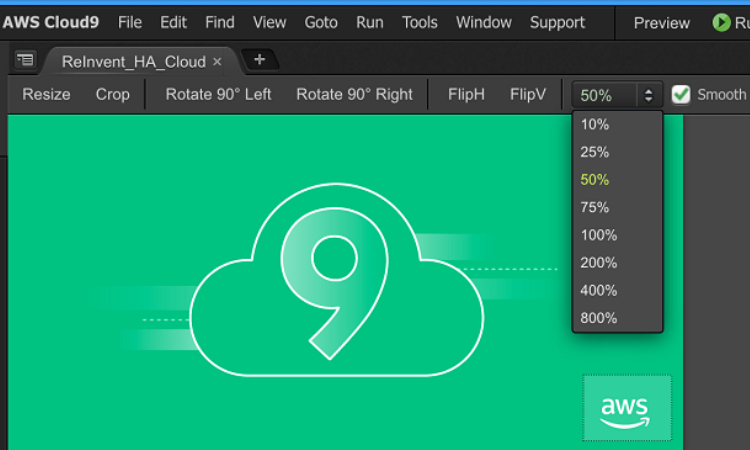Image resolution: width=750 pixels, height=450 pixels.
Task: Open the View menu
Action: pos(269,22)
